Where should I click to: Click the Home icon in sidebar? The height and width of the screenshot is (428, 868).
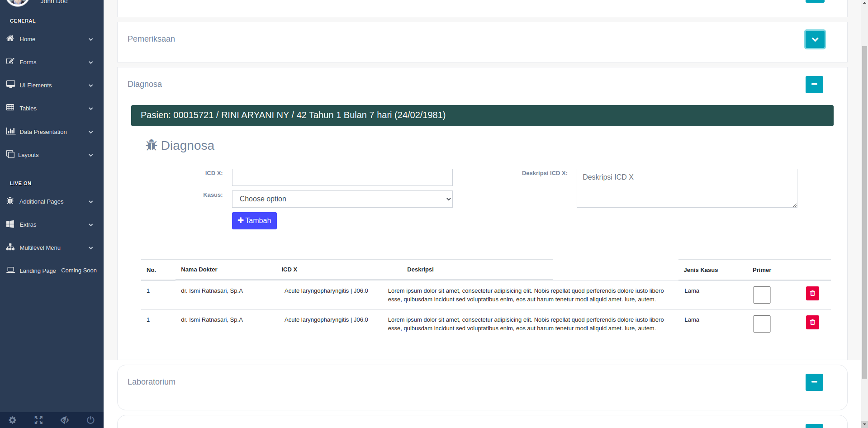[10, 39]
